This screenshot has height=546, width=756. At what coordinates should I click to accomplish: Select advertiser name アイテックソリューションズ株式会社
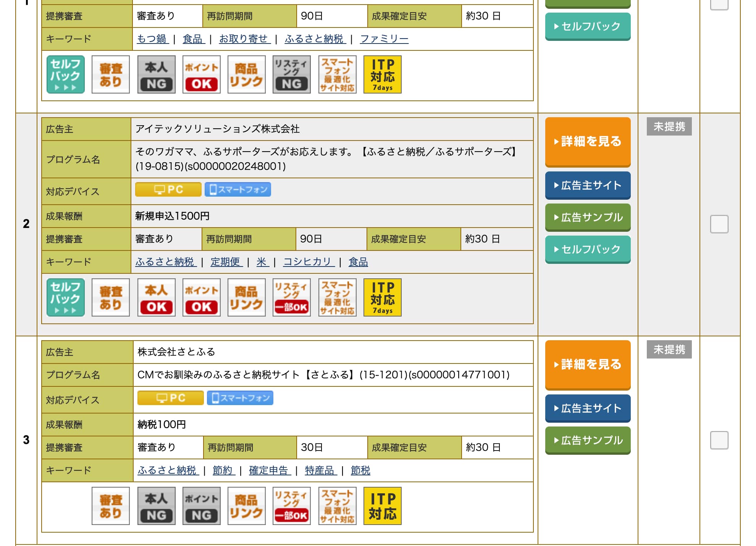click(217, 129)
